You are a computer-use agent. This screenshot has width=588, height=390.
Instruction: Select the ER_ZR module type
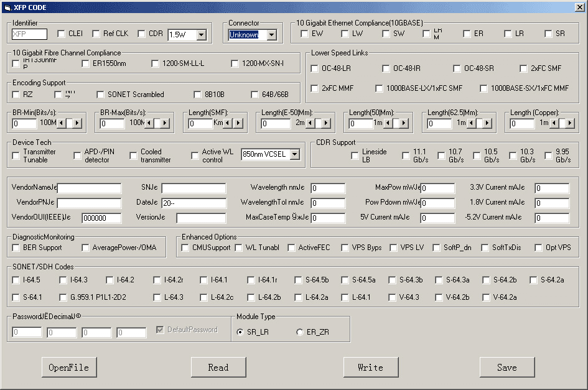[x=299, y=332]
